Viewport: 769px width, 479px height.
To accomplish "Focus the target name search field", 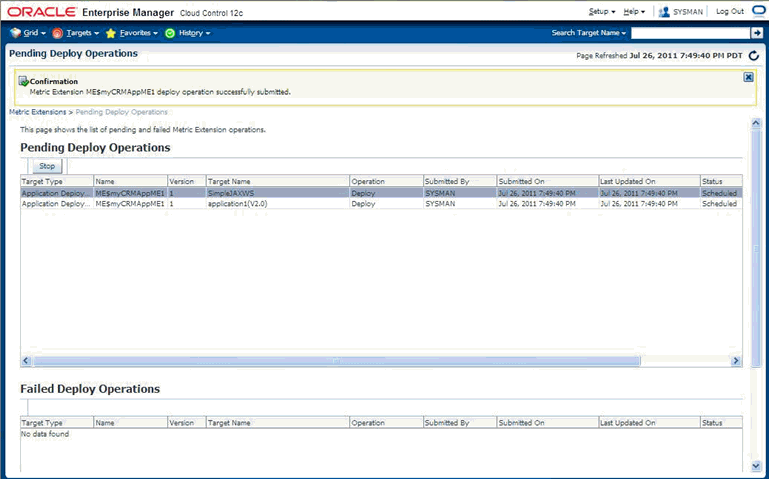I will click(x=690, y=33).
